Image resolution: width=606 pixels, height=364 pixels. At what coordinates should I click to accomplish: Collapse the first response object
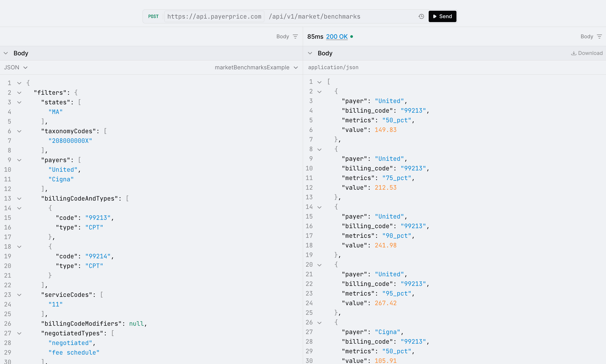[x=319, y=91]
